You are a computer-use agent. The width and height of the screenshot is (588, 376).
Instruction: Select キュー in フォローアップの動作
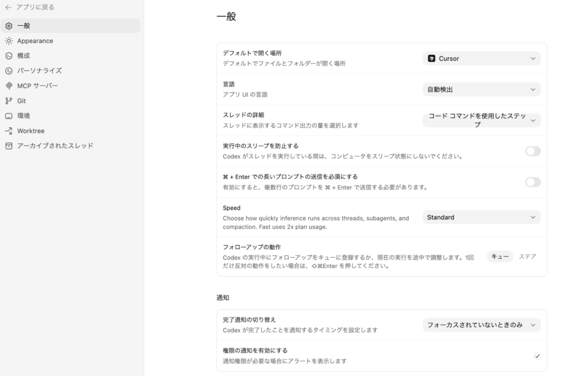click(x=500, y=256)
